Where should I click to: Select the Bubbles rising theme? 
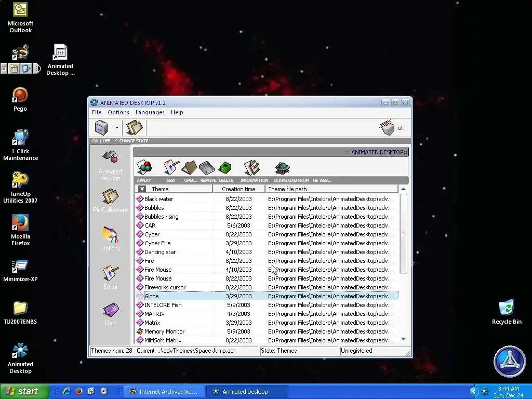tap(267, 217)
